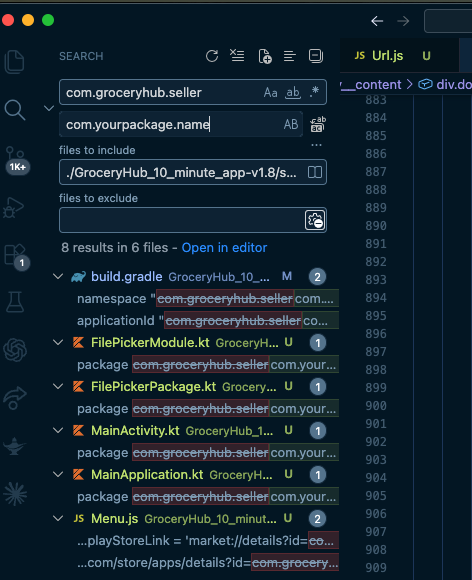Open Source Control view with 1K+ badge

coord(16,160)
